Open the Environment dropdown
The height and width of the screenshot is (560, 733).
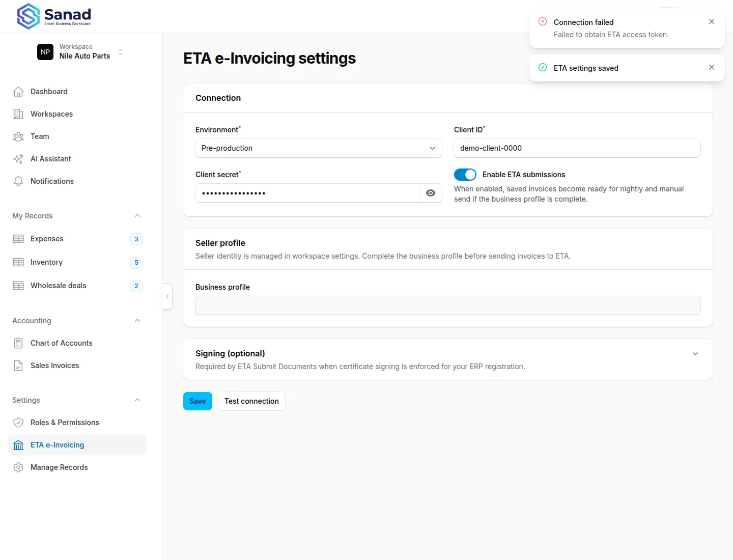(319, 148)
